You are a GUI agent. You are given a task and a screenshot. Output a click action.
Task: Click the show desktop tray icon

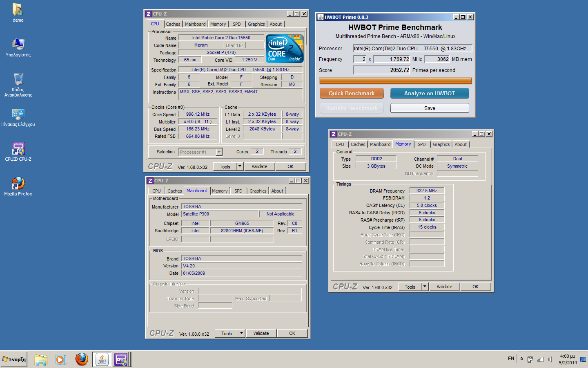583,360
